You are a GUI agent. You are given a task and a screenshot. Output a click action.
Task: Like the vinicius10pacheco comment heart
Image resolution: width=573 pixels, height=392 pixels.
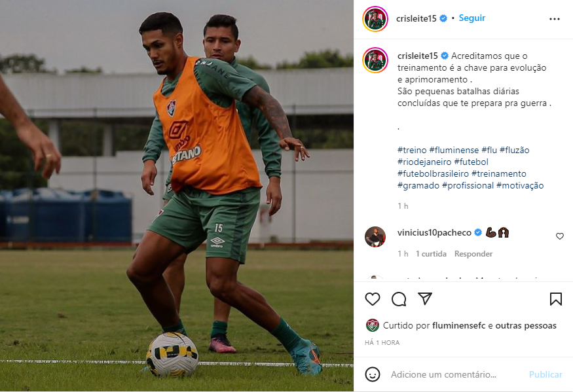click(x=559, y=236)
